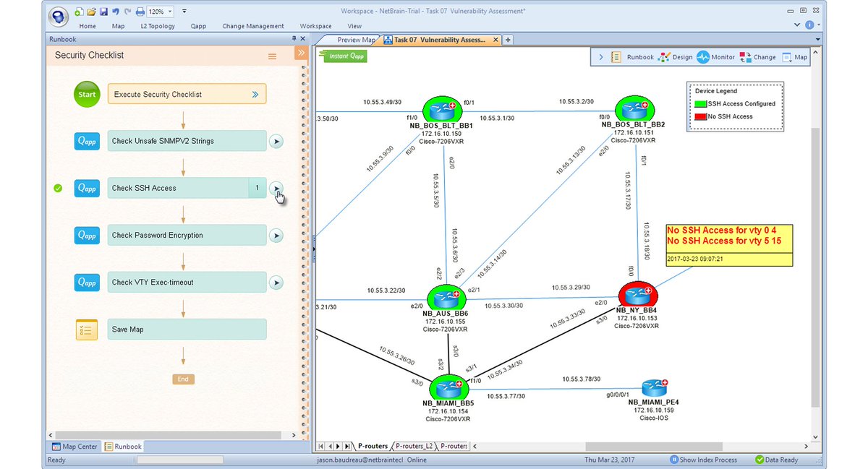Click Show Index Process in status bar
Viewport: 868px width, 469px height.
click(x=703, y=460)
